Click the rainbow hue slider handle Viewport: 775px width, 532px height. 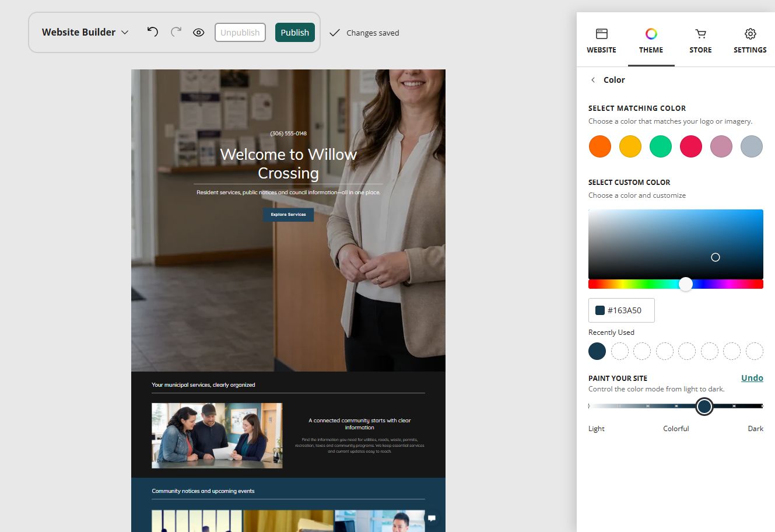click(x=686, y=284)
